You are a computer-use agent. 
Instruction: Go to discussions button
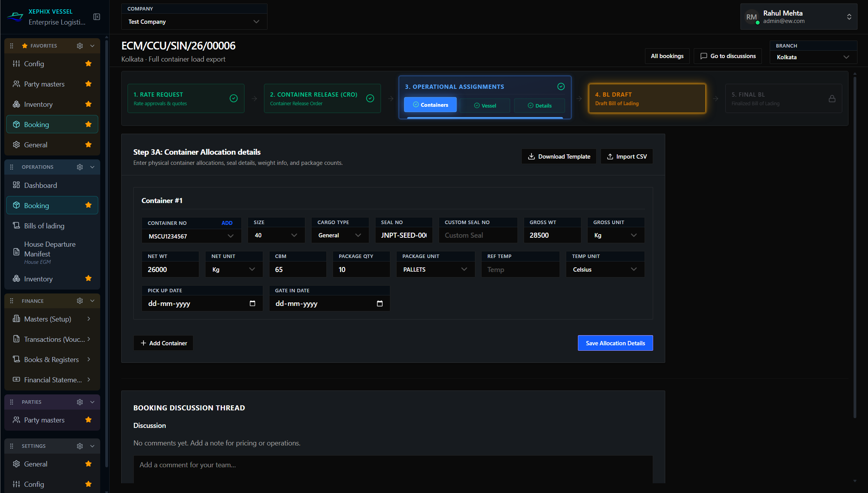[728, 56]
